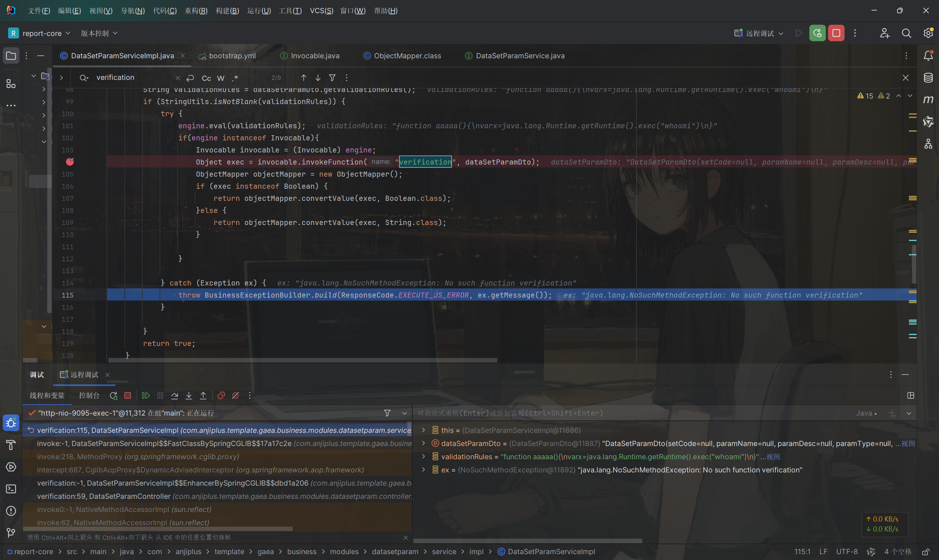
Task: Open the 版本控制 dropdown
Action: click(99, 33)
